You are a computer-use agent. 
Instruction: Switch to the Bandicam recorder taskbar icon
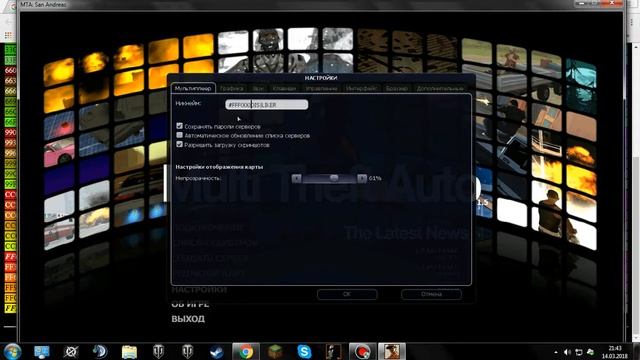(362, 351)
